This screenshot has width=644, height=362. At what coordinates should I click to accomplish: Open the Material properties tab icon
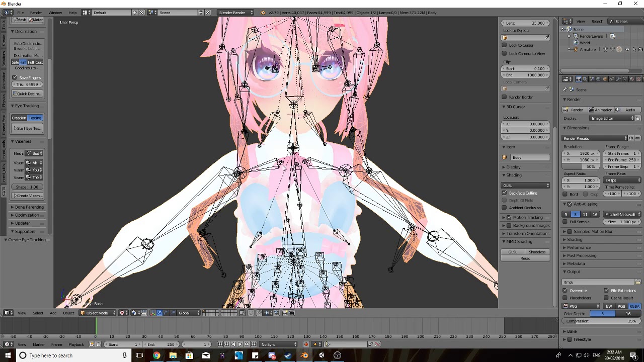(x=632, y=79)
